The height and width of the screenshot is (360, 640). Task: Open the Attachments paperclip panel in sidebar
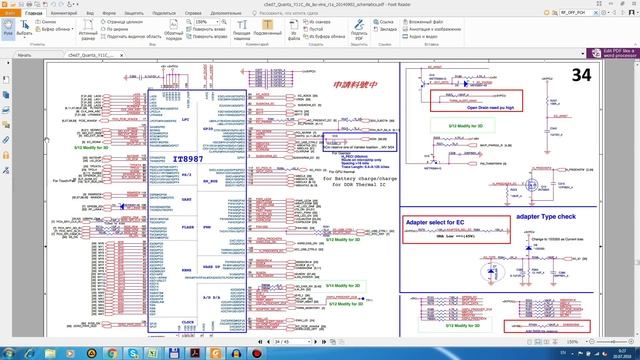6,140
